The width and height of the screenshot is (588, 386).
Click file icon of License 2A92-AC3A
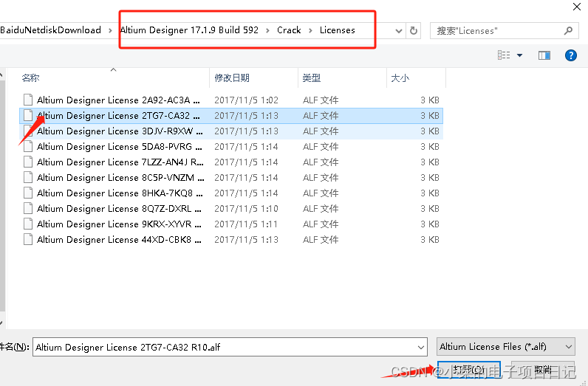[x=28, y=100]
